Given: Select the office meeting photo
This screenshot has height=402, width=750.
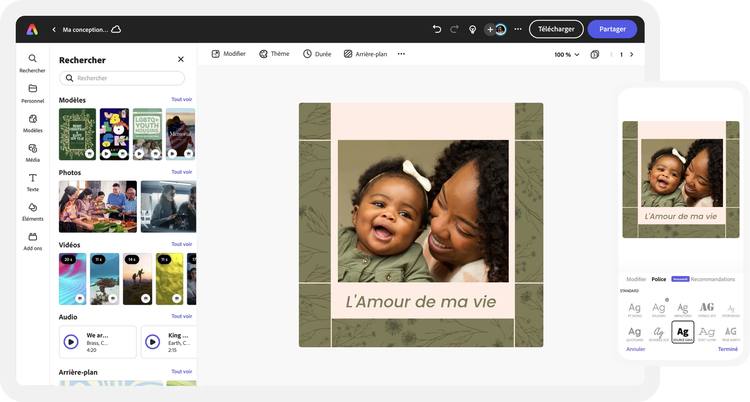Looking at the screenshot, I should point(168,206).
